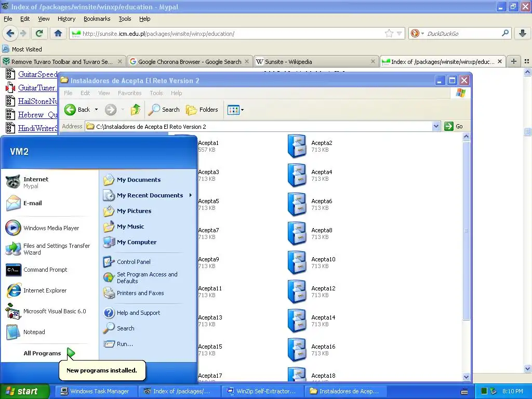Launch Internet Mypal from Start menu
The image size is (532, 399).
[x=50, y=182]
